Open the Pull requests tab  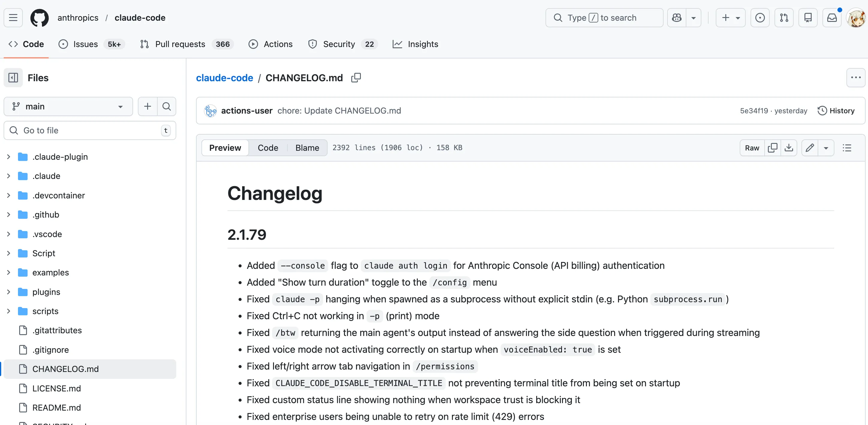[x=180, y=44]
